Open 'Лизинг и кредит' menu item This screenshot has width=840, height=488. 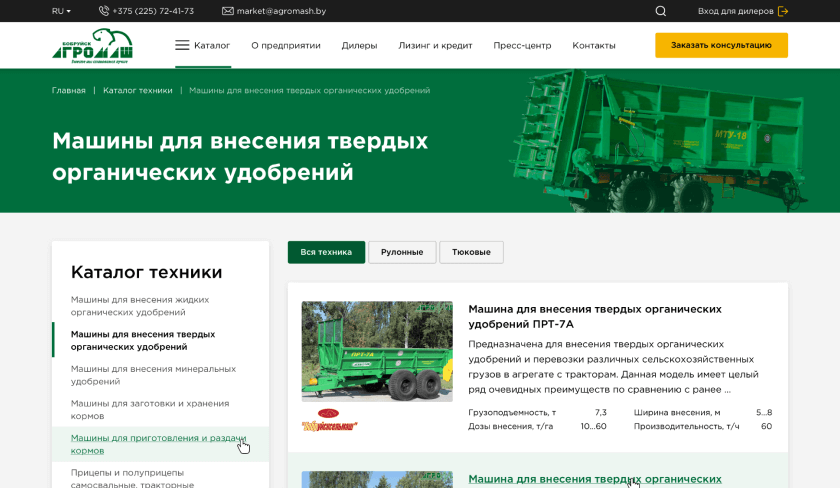pos(435,46)
